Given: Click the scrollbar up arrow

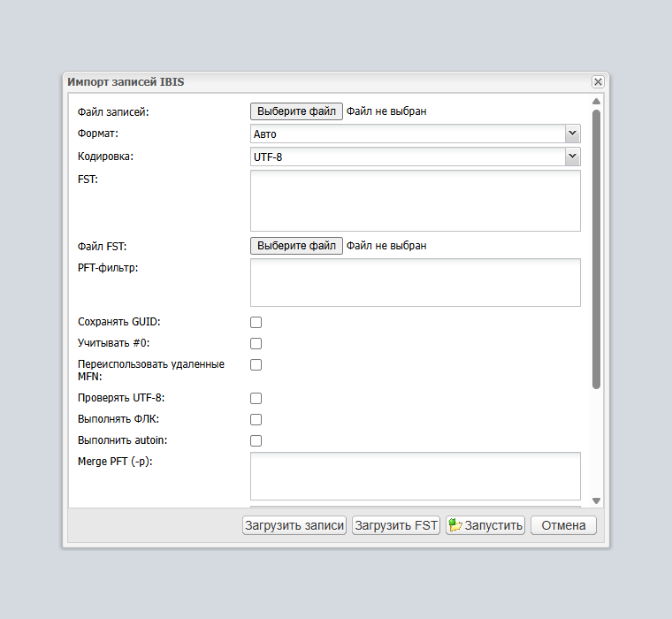Looking at the screenshot, I should point(596,102).
